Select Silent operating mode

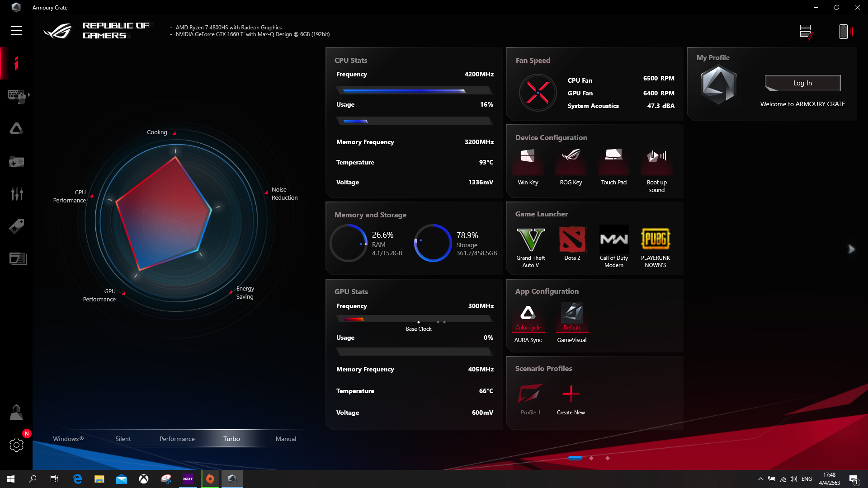pos(123,439)
